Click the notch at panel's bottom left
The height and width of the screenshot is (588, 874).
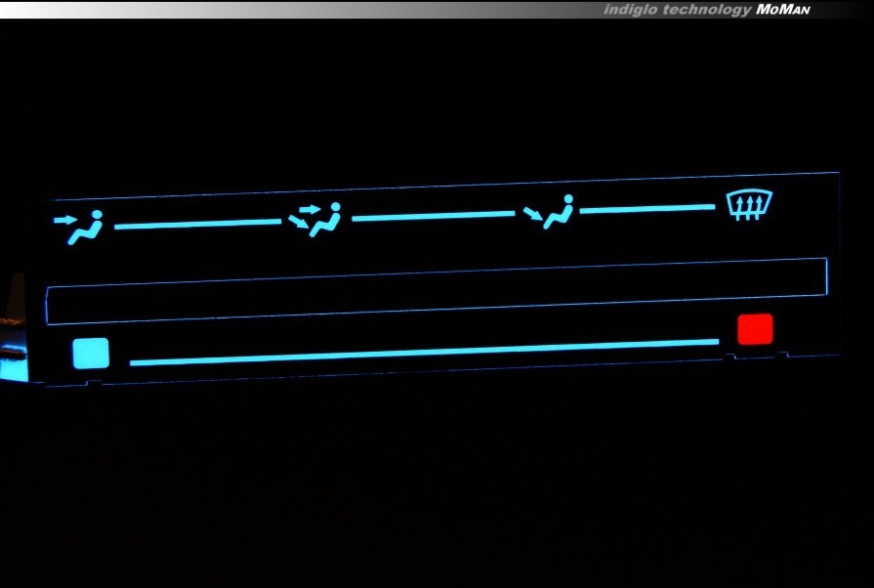coord(91,382)
